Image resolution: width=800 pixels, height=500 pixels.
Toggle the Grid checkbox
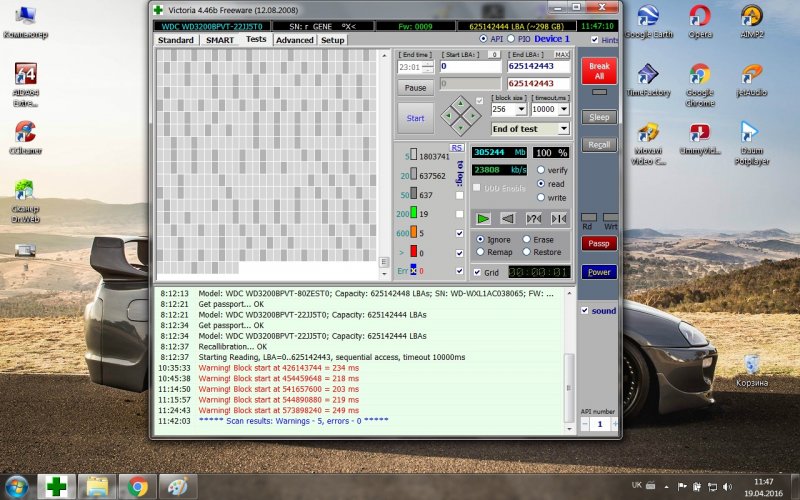(477, 272)
